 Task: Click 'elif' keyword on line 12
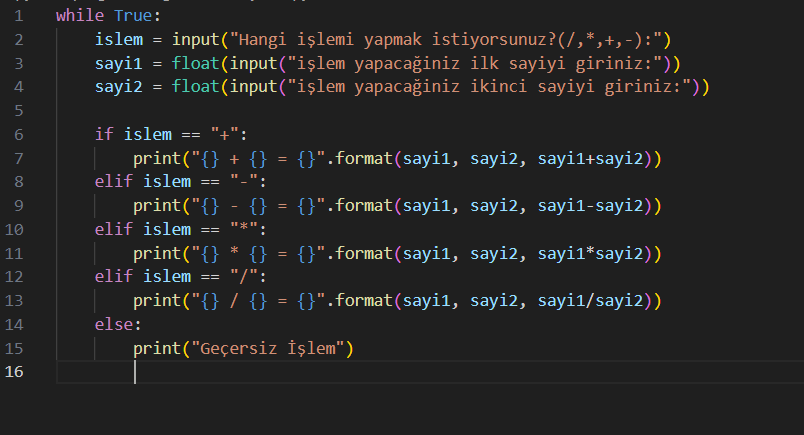coord(114,276)
